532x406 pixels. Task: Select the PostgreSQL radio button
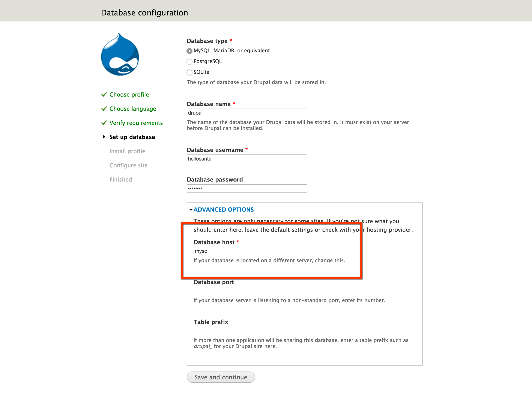[189, 62]
